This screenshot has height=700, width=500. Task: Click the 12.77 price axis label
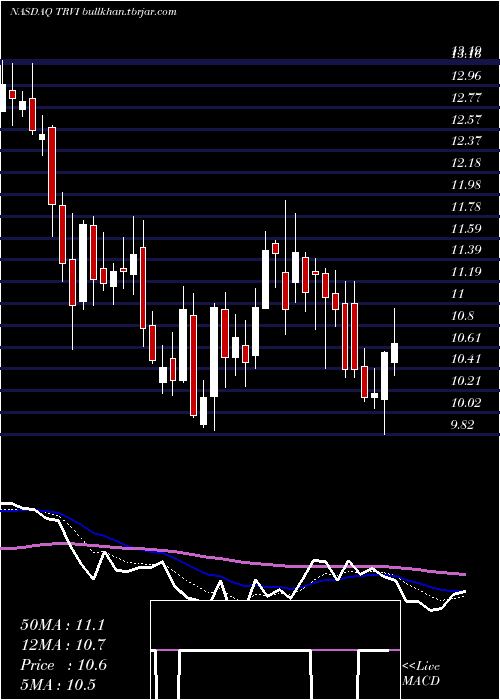click(x=466, y=98)
